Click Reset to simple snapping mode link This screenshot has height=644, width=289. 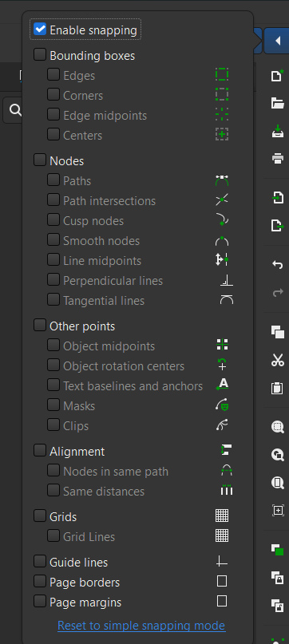[x=141, y=626]
